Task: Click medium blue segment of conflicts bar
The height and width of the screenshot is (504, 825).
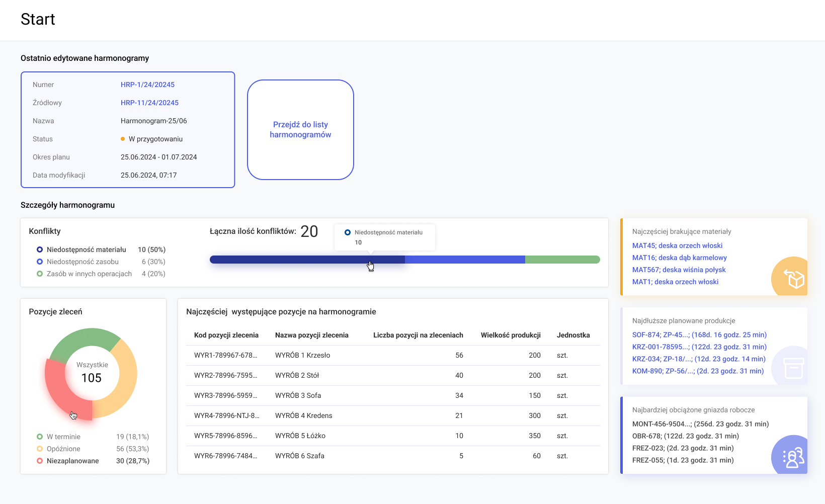Action: click(x=465, y=260)
